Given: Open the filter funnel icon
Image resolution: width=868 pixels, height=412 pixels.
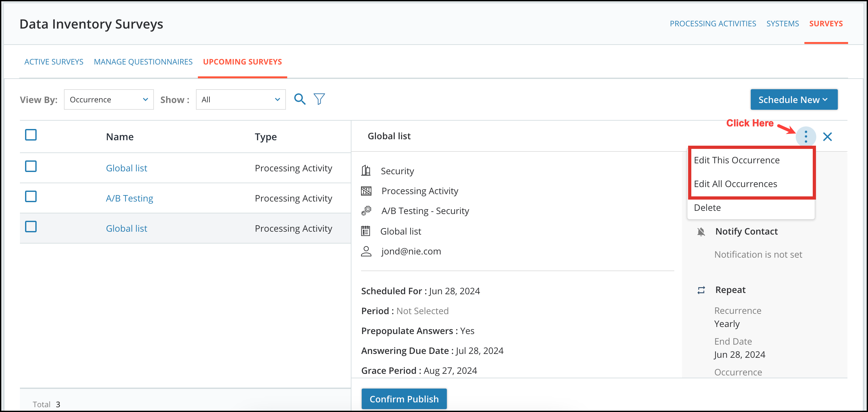Looking at the screenshot, I should click(x=319, y=99).
